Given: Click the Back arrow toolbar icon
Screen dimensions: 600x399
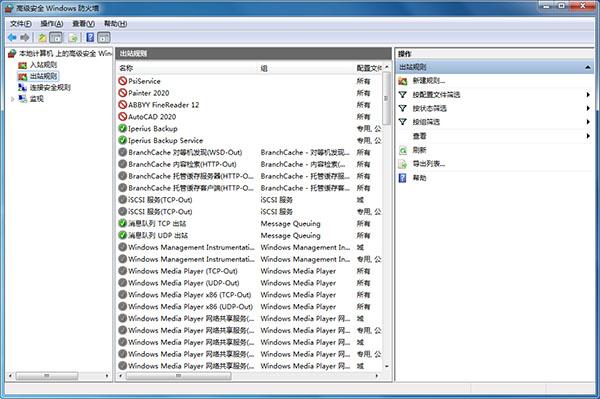Looking at the screenshot, I should [x=12, y=37].
